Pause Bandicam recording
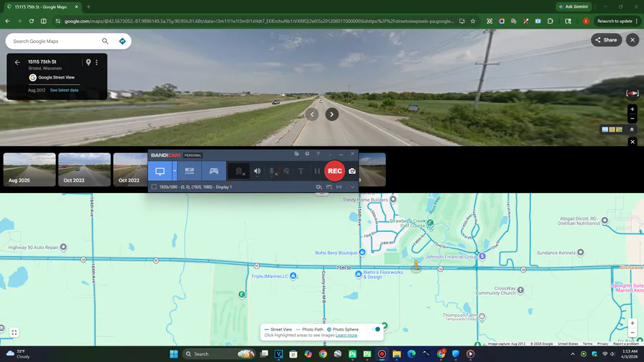 317,171
